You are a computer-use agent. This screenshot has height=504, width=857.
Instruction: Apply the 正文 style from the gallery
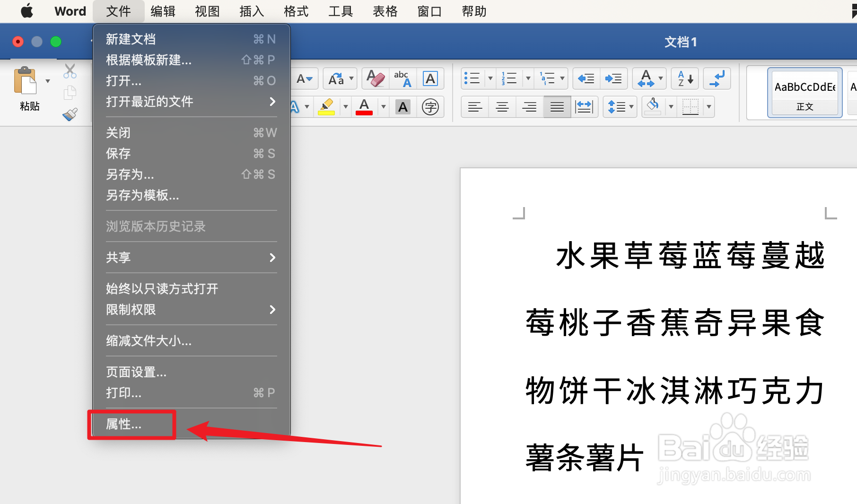tap(804, 92)
